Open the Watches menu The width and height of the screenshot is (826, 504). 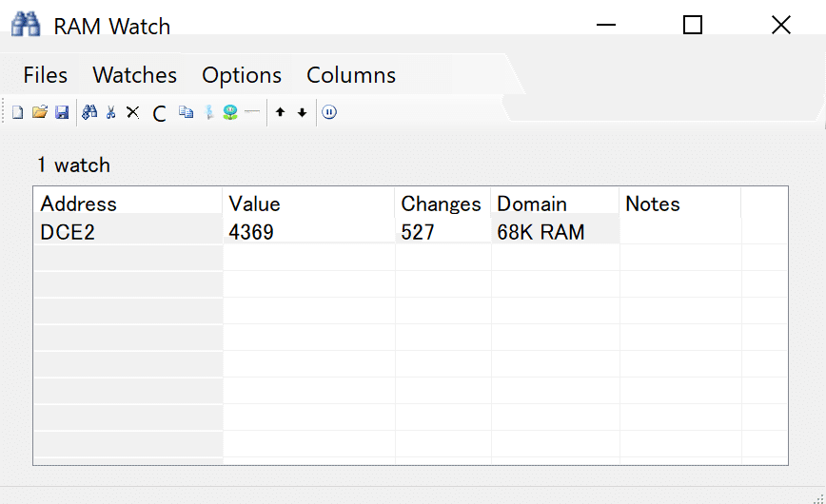click(135, 75)
